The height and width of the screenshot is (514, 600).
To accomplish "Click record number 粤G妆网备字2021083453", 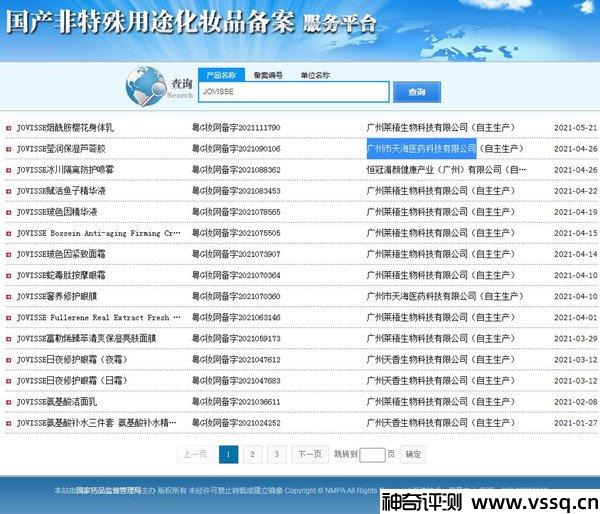I will [236, 191].
